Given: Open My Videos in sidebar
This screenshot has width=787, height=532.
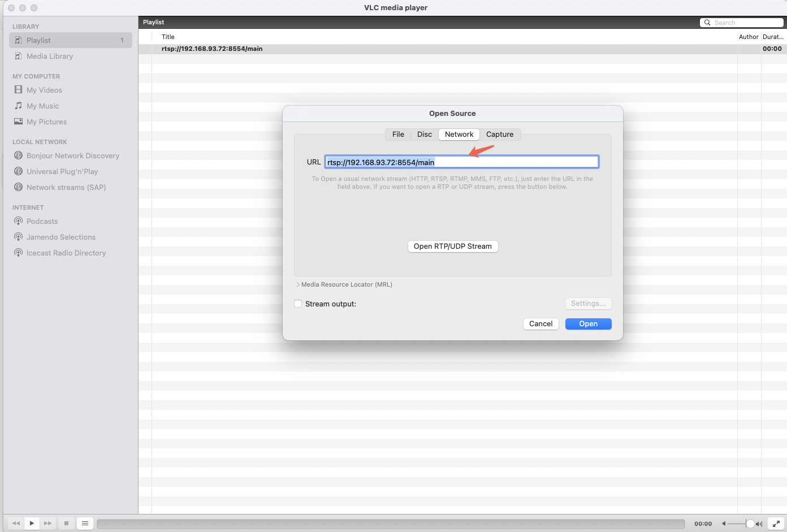Looking at the screenshot, I should (44, 90).
